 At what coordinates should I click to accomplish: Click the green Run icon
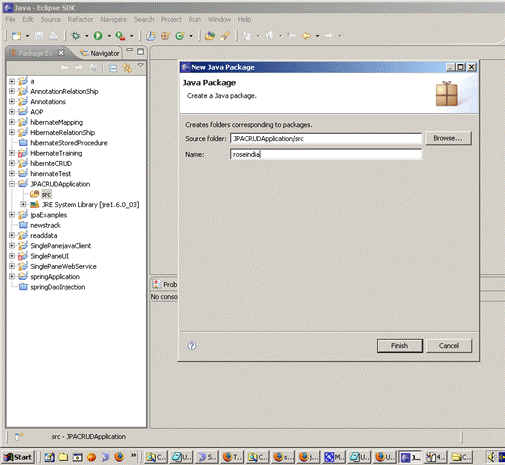pyautogui.click(x=98, y=36)
